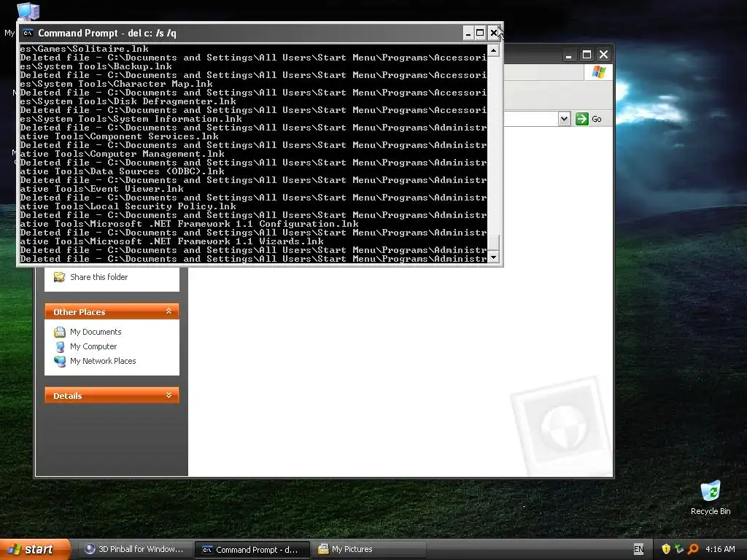
Task: Click the 4:16 AM system clock
Action: 720,549
